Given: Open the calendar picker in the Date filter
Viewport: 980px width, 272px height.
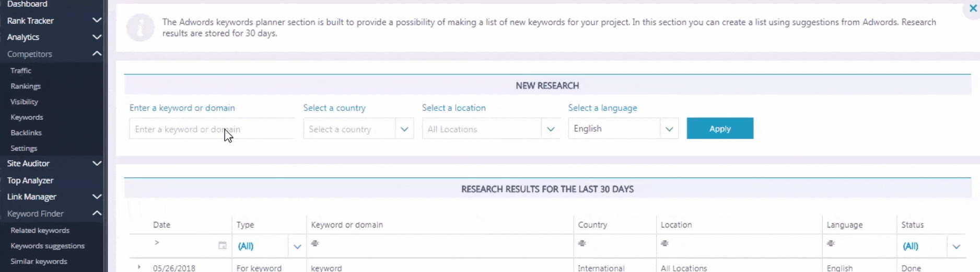Looking at the screenshot, I should point(223,245).
